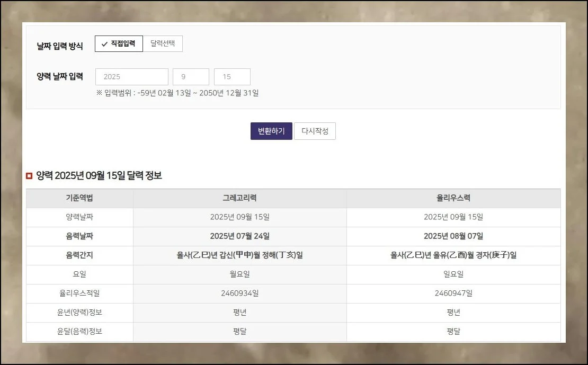Click the input range notice below the date fields
This screenshot has height=365, width=588.
177,93
